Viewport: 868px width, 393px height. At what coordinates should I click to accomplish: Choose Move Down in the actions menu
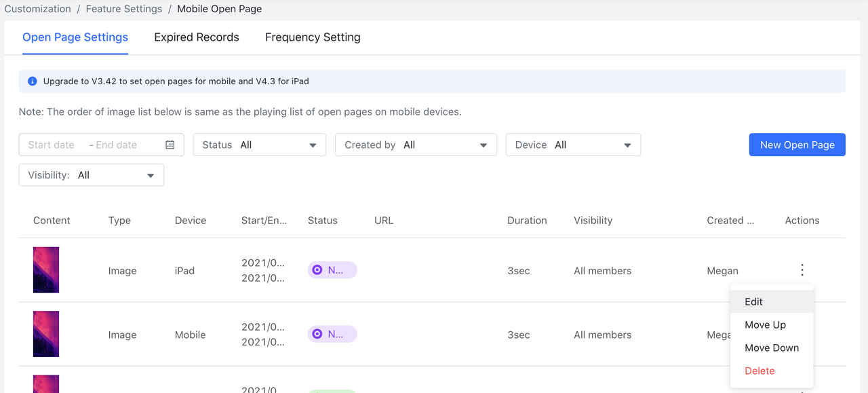pos(772,348)
